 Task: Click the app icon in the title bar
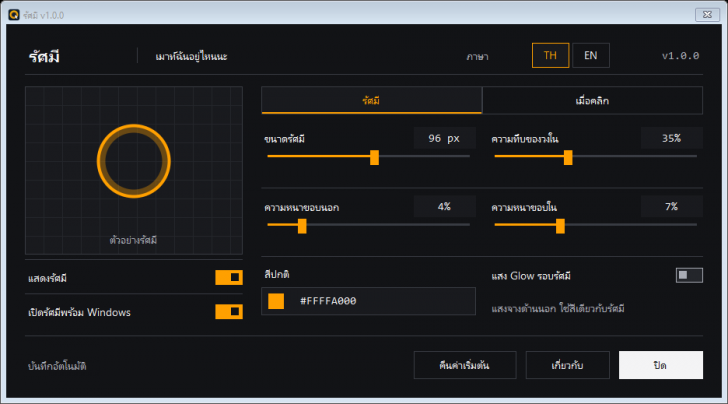click(14, 15)
